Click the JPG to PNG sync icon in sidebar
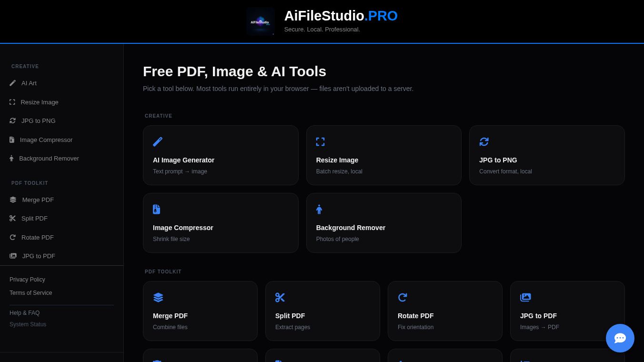644x362 pixels. [13, 121]
